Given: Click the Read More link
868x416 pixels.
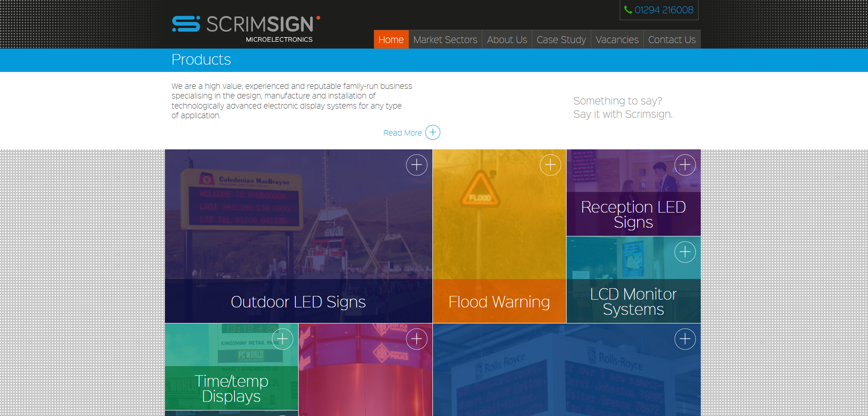Looking at the screenshot, I should coord(402,133).
